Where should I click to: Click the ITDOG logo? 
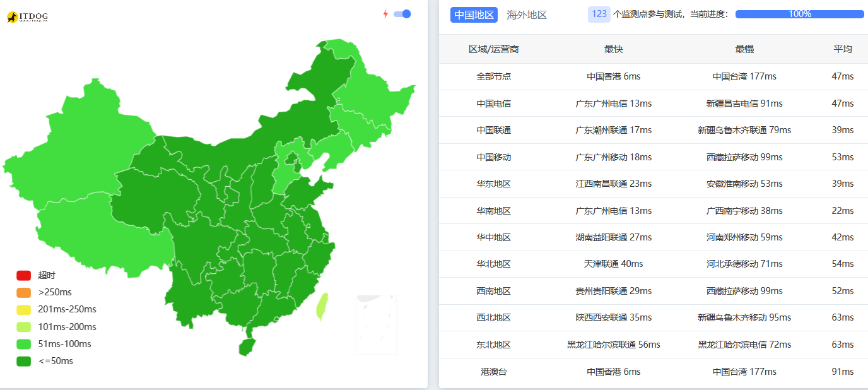point(27,17)
